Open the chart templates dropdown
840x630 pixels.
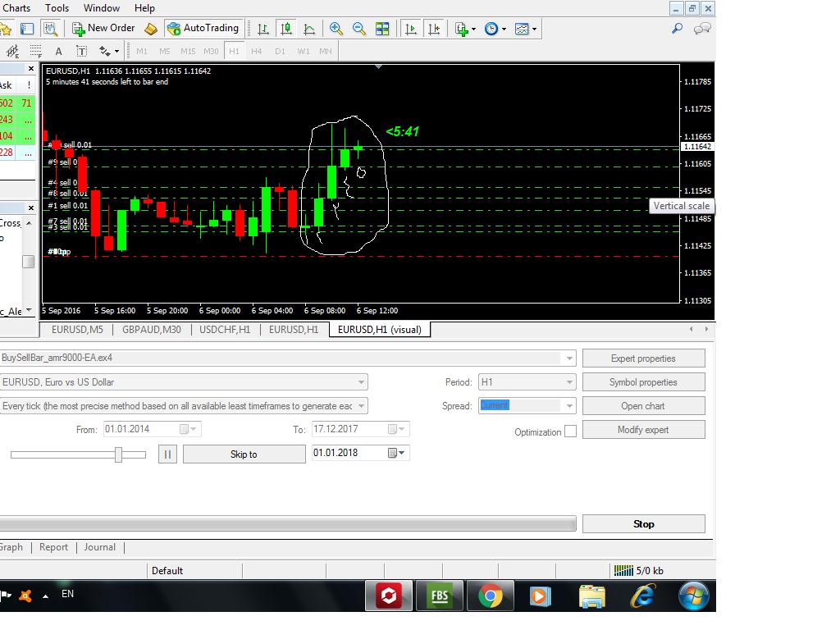[526, 29]
